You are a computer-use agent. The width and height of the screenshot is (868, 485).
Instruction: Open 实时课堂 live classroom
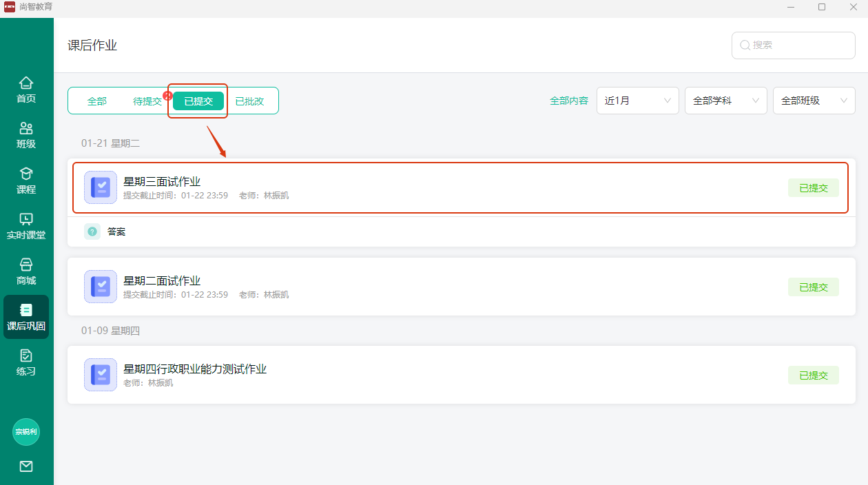click(x=26, y=227)
